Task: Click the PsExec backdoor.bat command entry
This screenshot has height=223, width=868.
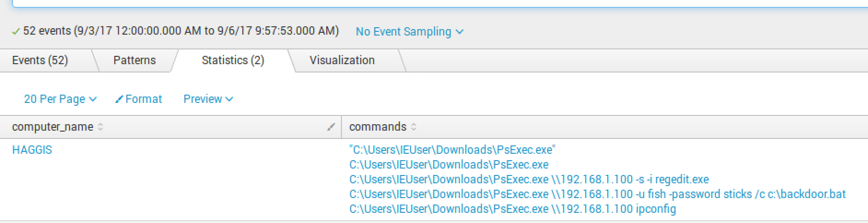Action: (597, 194)
